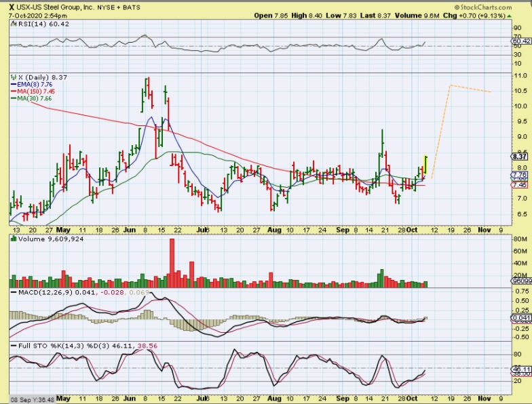The image size is (532, 404).
Task: Click the 'MACD(12,26,9) 0.041' panel label
Action: pos(57,292)
